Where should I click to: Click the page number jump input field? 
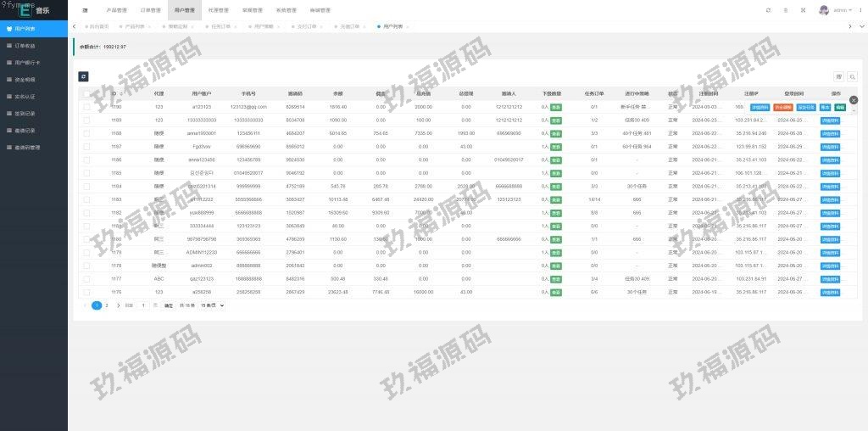click(143, 305)
